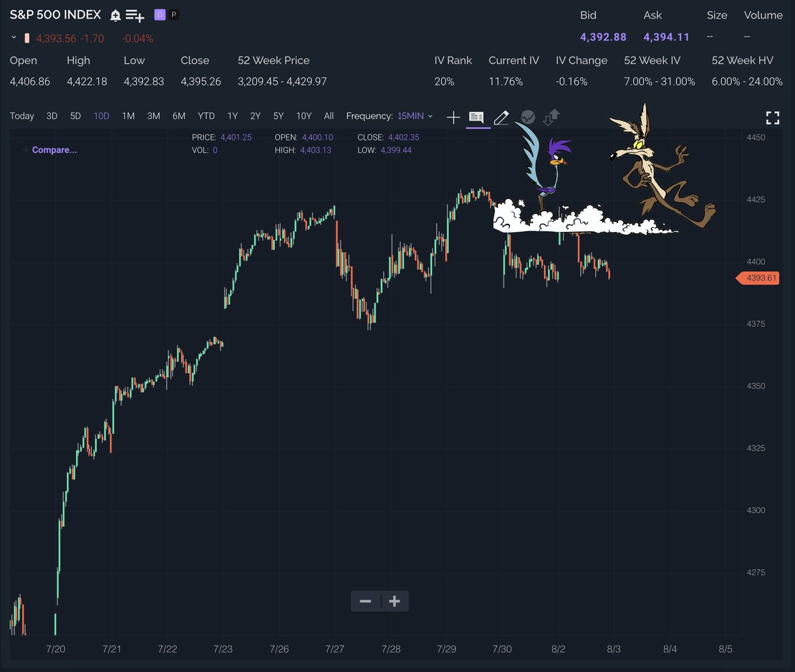Click the 52 Week IV range value
This screenshot has height=672, width=795.
(x=660, y=82)
